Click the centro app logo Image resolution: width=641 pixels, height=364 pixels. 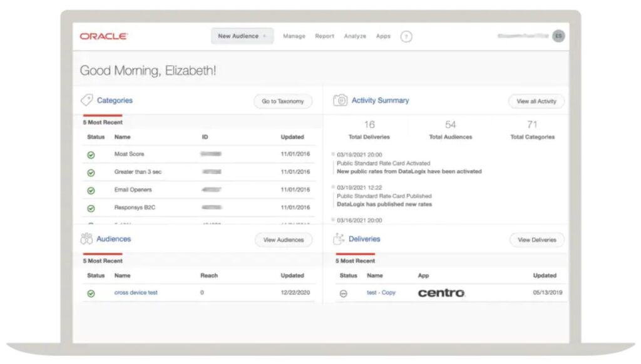click(x=441, y=293)
